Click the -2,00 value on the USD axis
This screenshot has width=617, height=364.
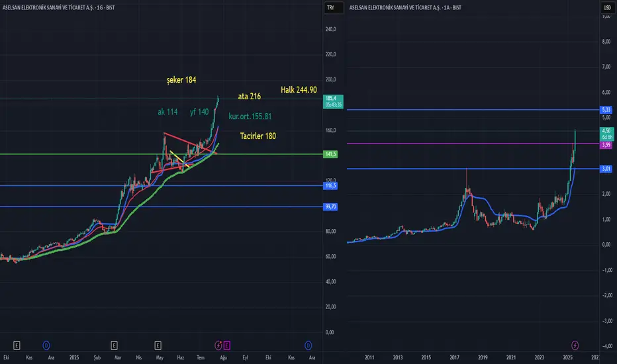pos(608,296)
